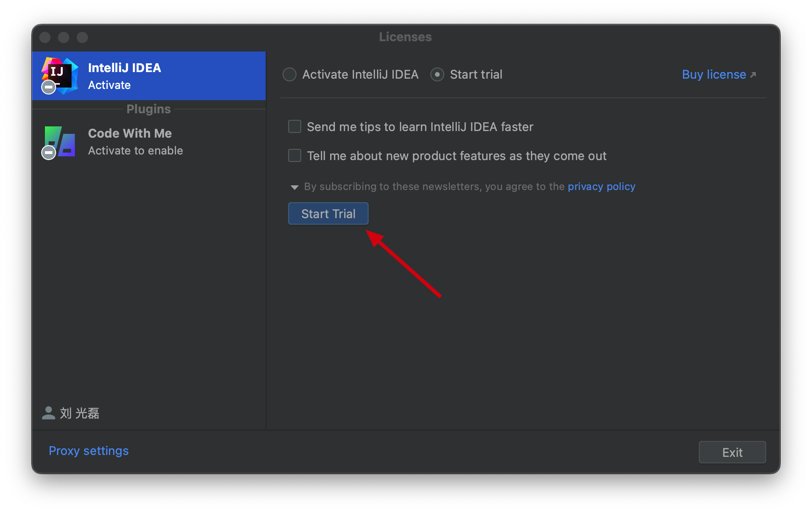Click the red close window button
812x513 pixels.
point(45,37)
